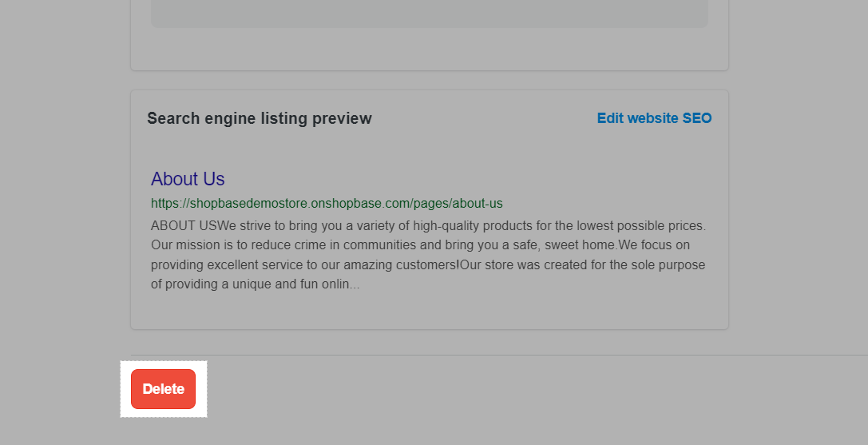
Task: Click the red Delete button
Action: tap(164, 389)
